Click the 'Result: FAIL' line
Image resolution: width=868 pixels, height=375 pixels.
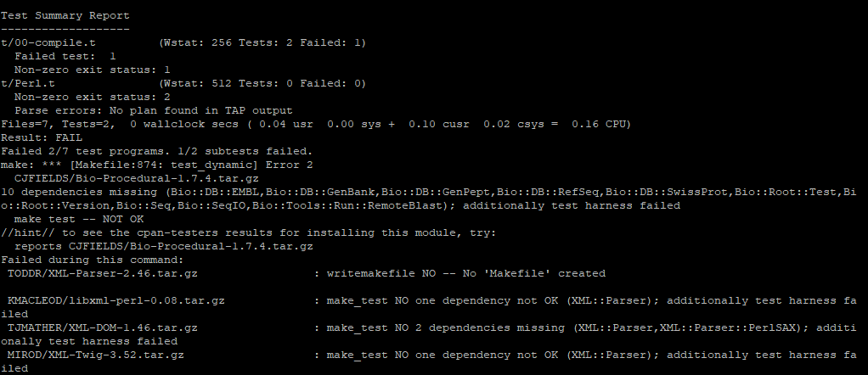coord(41,137)
